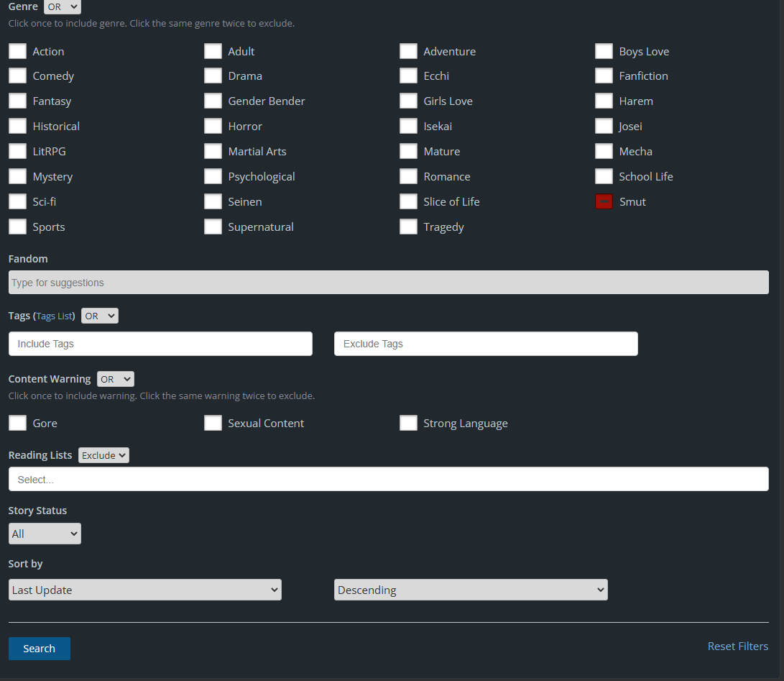This screenshot has width=784, height=681.
Task: Toggle the Fantasy genre checkbox
Action: click(17, 101)
